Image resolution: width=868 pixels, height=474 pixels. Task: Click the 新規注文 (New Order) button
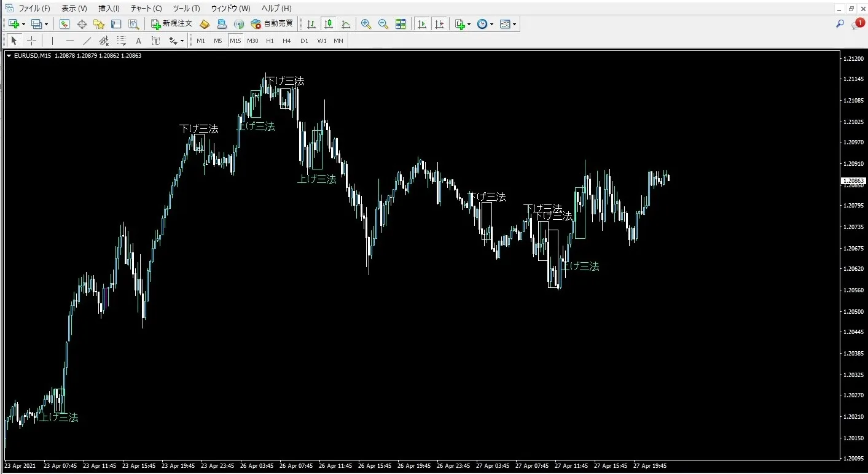[x=172, y=24]
